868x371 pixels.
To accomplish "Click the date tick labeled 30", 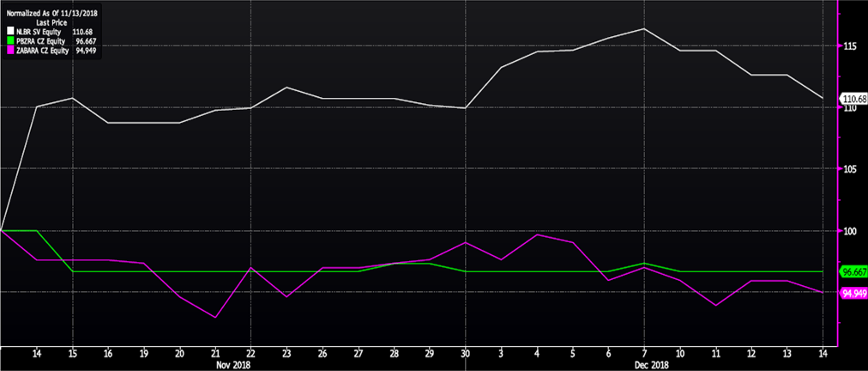I will pyautogui.click(x=464, y=353).
